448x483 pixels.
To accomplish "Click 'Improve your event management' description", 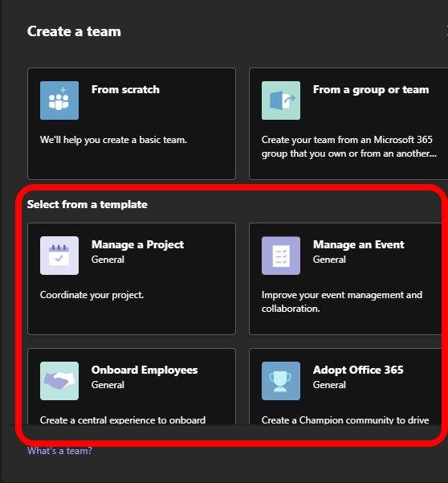I will [x=342, y=302].
